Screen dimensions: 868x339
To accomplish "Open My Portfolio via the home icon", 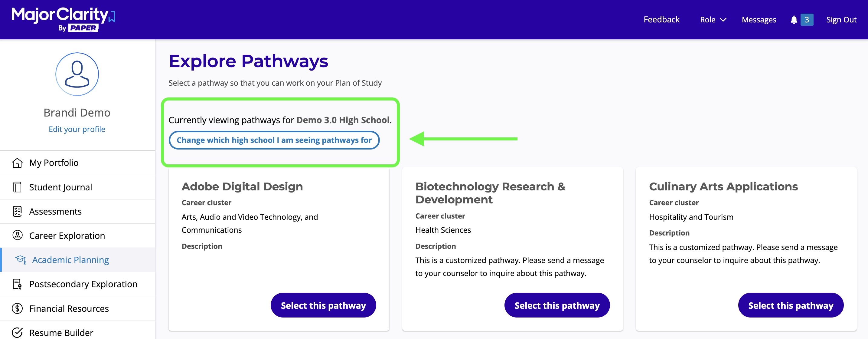I will [17, 162].
